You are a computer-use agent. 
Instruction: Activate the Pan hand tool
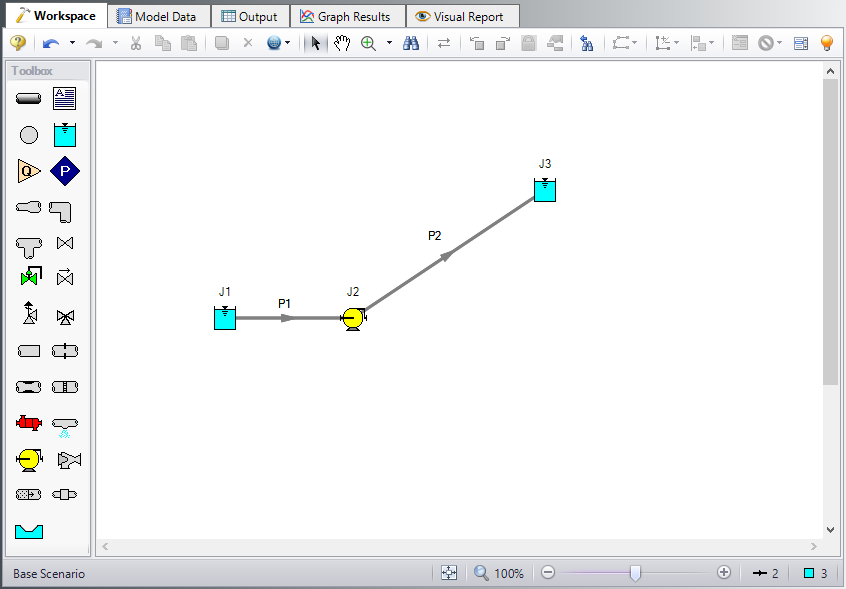pos(342,43)
